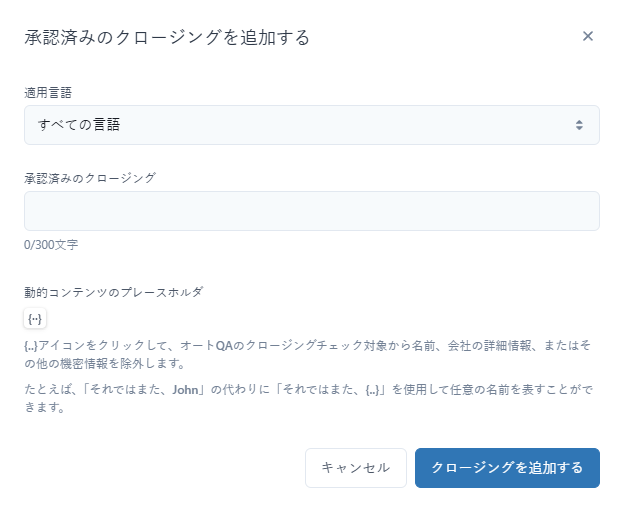
Task: Click the up-down arrows in the language selector
Action: (579, 125)
